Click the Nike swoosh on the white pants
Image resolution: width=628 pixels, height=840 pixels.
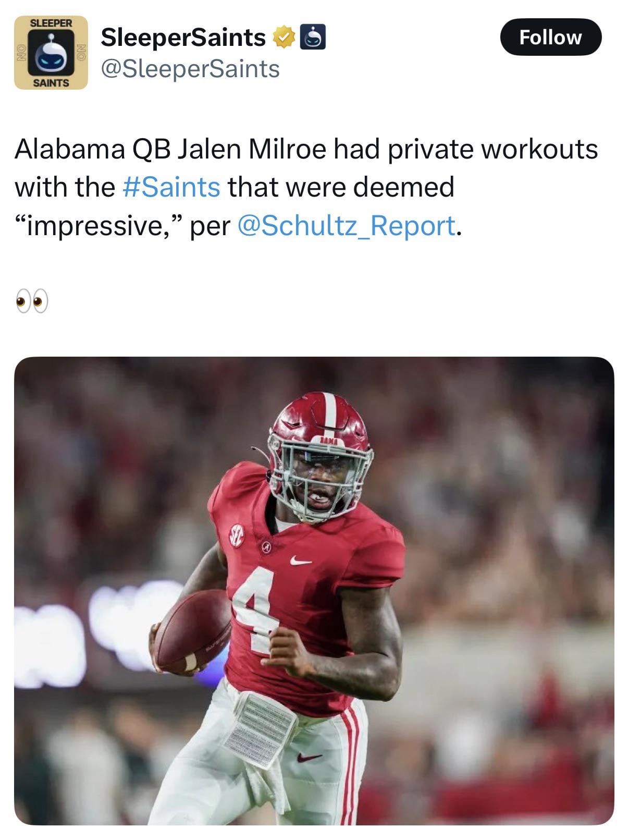click(309, 757)
